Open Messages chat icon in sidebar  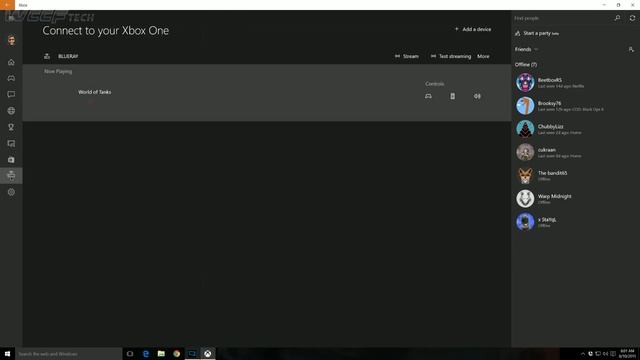coord(11,94)
